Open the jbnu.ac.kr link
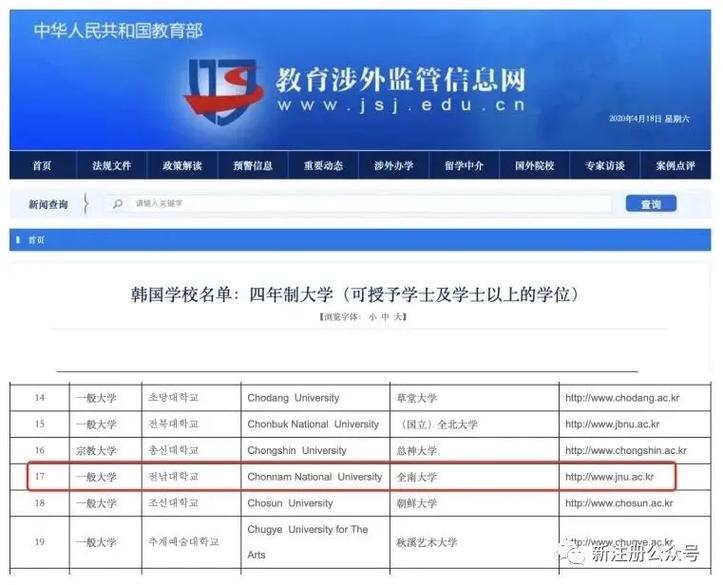The image size is (723, 585). click(612, 424)
